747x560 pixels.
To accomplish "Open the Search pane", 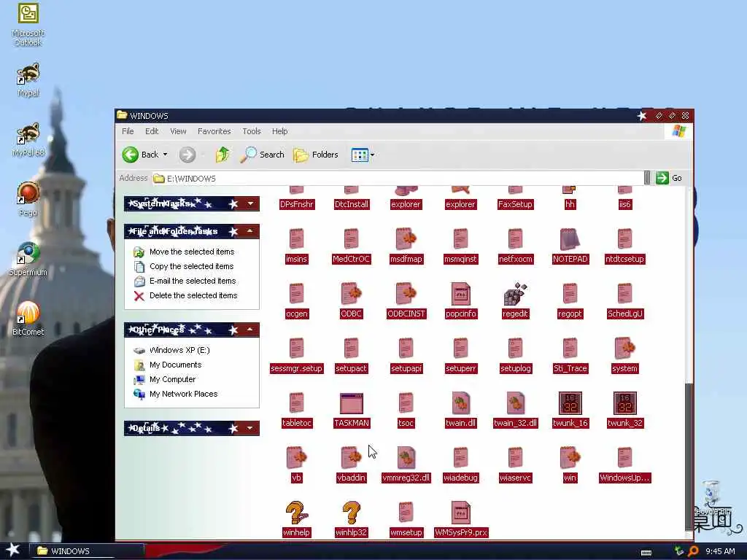I will coord(262,155).
